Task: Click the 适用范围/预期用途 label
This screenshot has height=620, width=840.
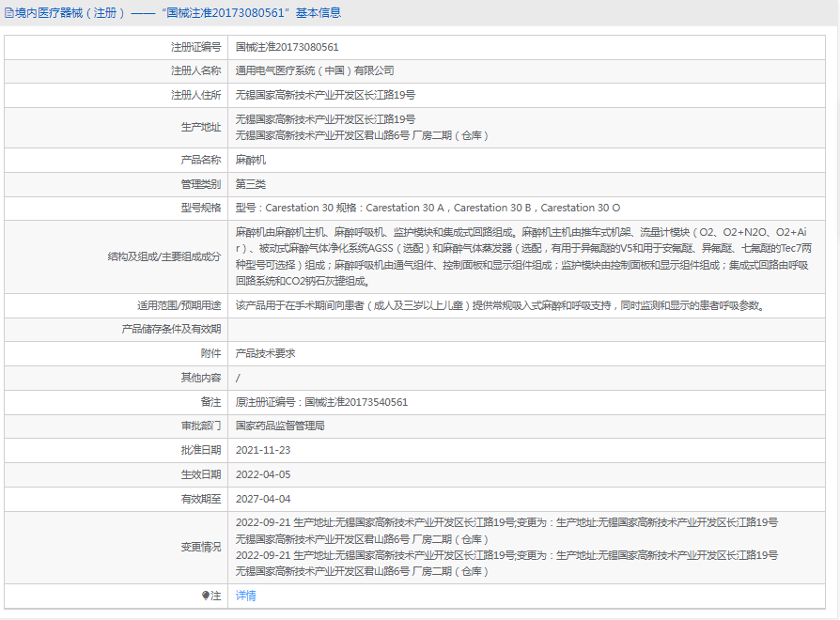Action: click(179, 305)
